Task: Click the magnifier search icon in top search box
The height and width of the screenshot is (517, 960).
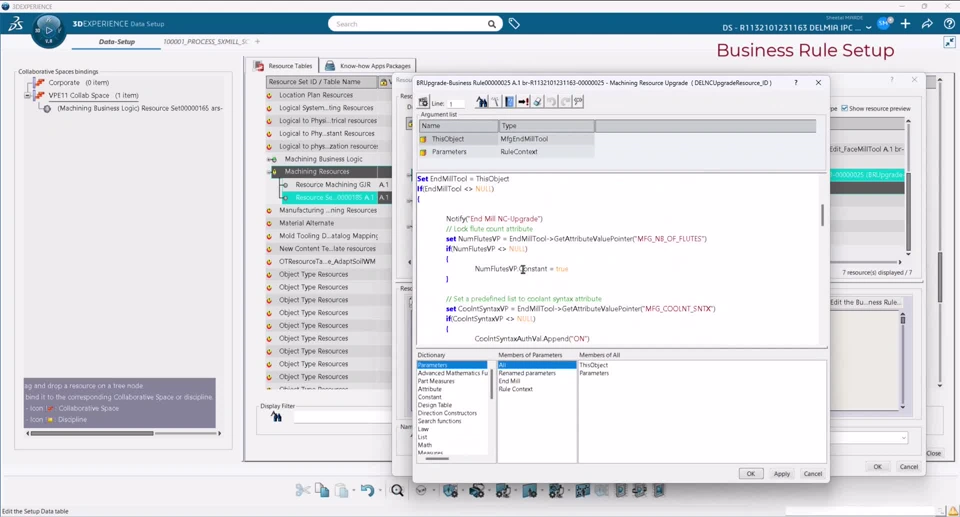Action: coord(492,24)
